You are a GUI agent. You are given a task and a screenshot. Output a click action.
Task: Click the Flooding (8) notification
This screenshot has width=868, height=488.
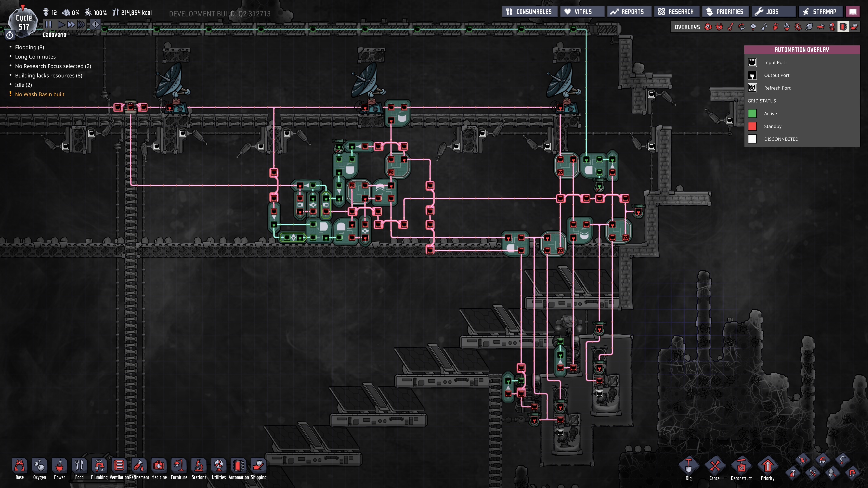coord(29,47)
